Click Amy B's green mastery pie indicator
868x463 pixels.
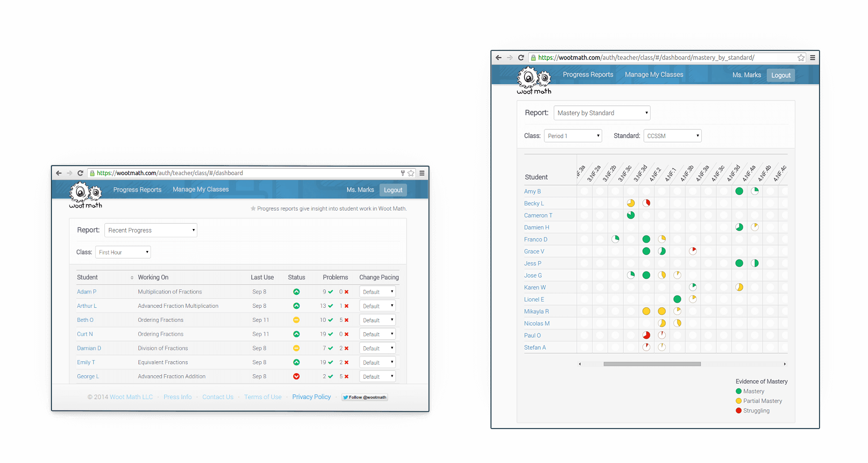point(739,191)
